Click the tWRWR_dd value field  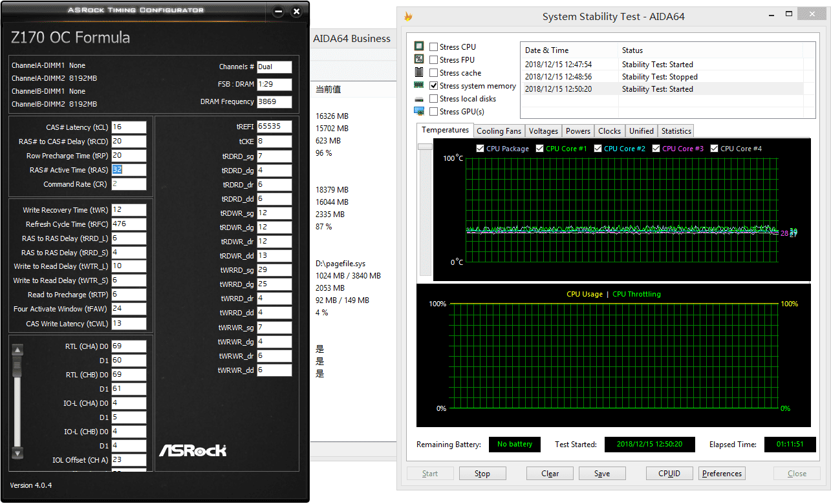(x=274, y=370)
